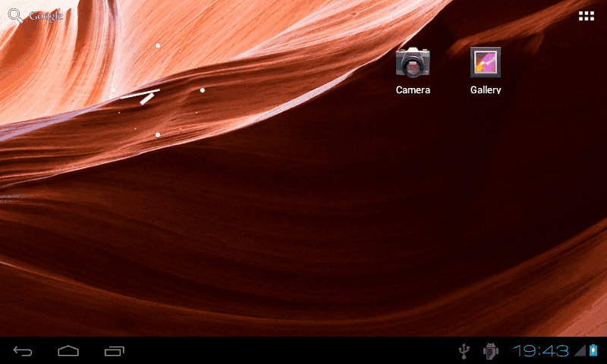Click the Gallery label text
The width and height of the screenshot is (607, 364).
click(x=486, y=89)
